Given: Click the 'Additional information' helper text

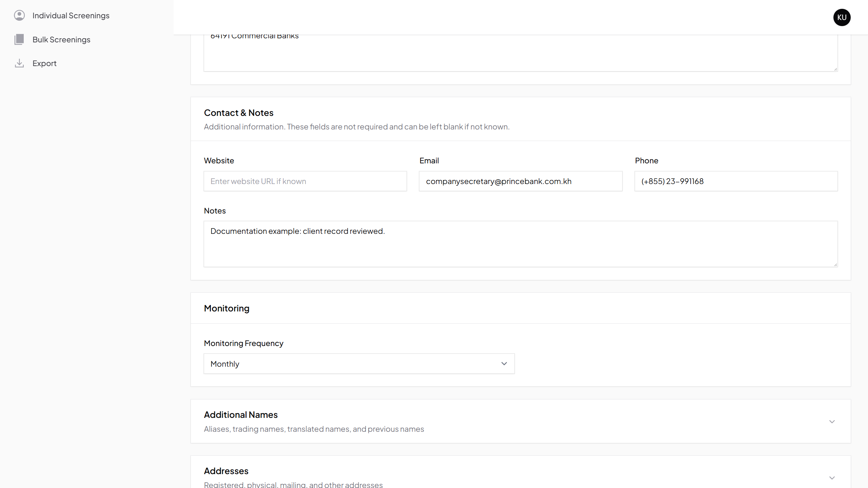Looking at the screenshot, I should (x=357, y=127).
